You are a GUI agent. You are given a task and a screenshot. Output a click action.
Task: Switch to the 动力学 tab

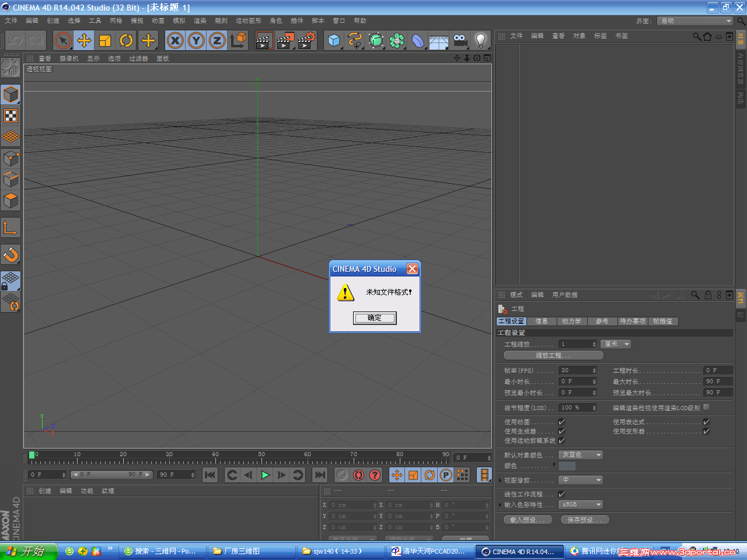571,321
